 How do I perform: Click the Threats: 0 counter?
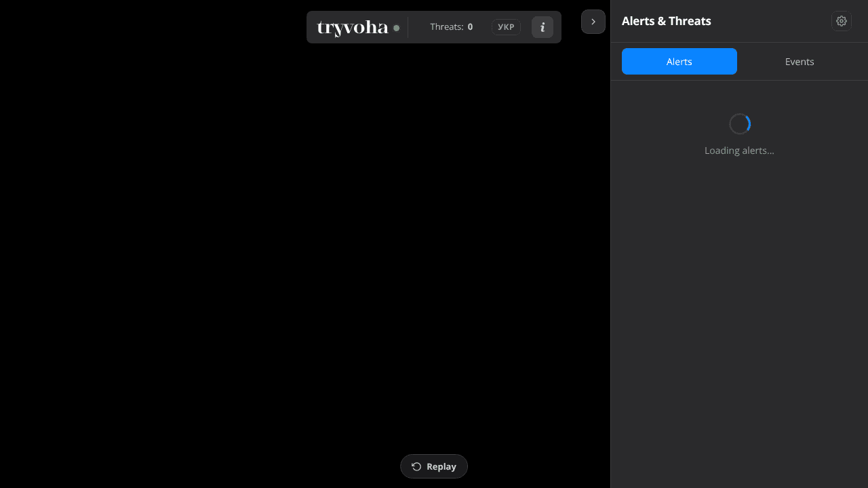pos(451,27)
